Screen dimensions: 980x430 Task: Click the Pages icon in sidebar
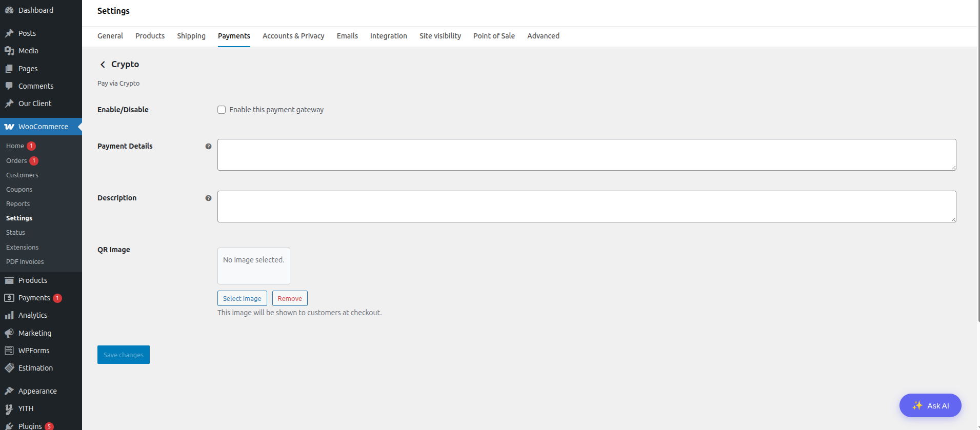9,69
